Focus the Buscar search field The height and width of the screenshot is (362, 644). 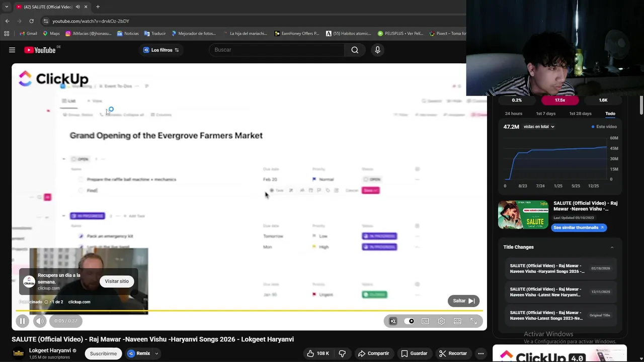[x=277, y=50]
